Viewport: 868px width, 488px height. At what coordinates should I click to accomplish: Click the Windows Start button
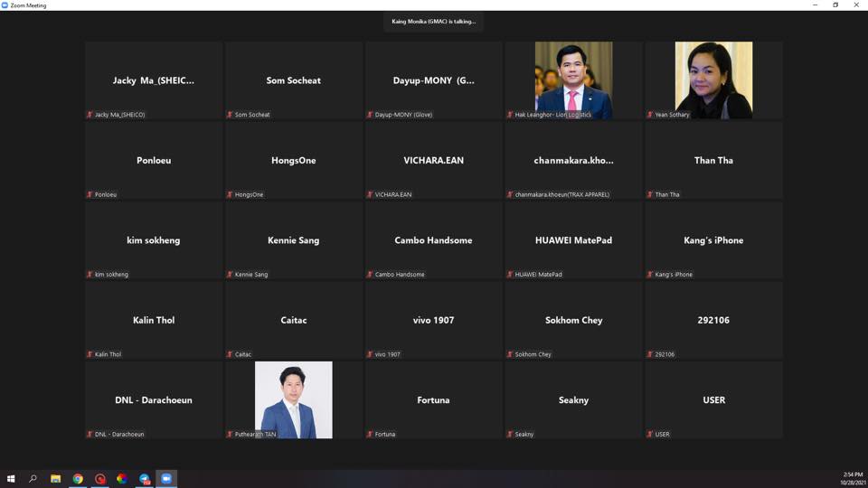click(11, 478)
